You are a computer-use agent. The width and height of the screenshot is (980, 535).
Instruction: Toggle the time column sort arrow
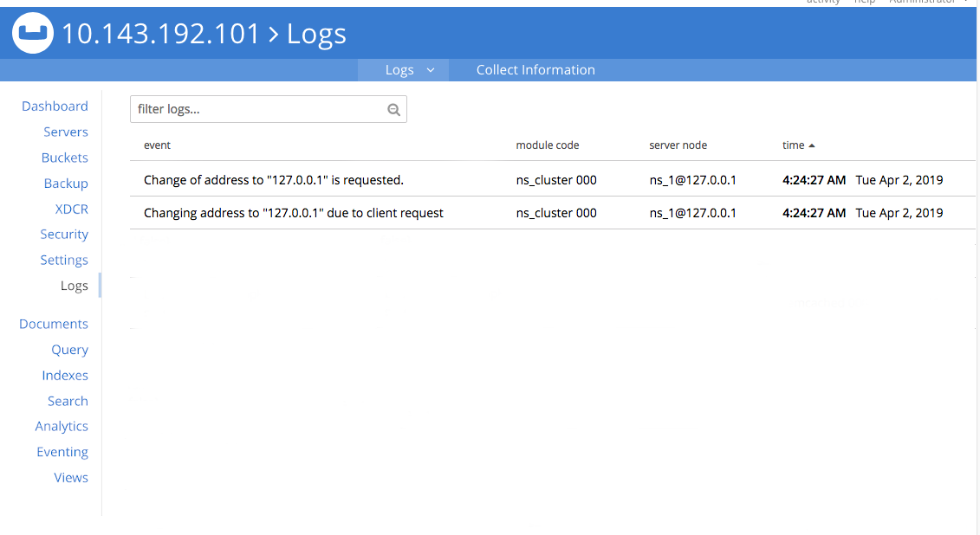point(810,145)
